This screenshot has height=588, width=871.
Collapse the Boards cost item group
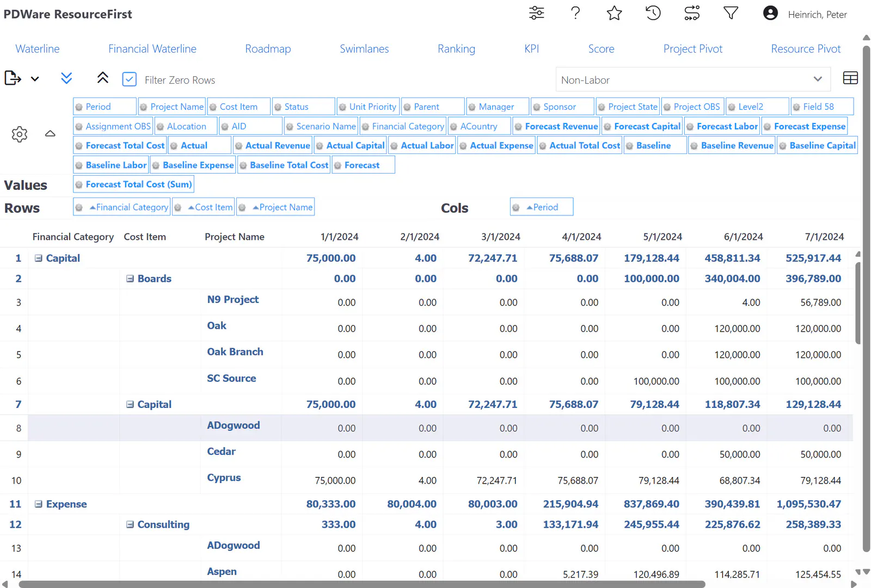pyautogui.click(x=130, y=278)
